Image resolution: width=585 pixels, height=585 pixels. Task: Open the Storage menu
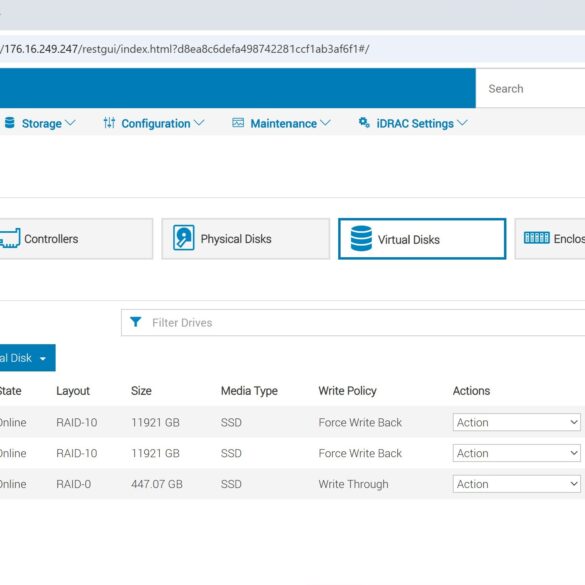(40, 123)
